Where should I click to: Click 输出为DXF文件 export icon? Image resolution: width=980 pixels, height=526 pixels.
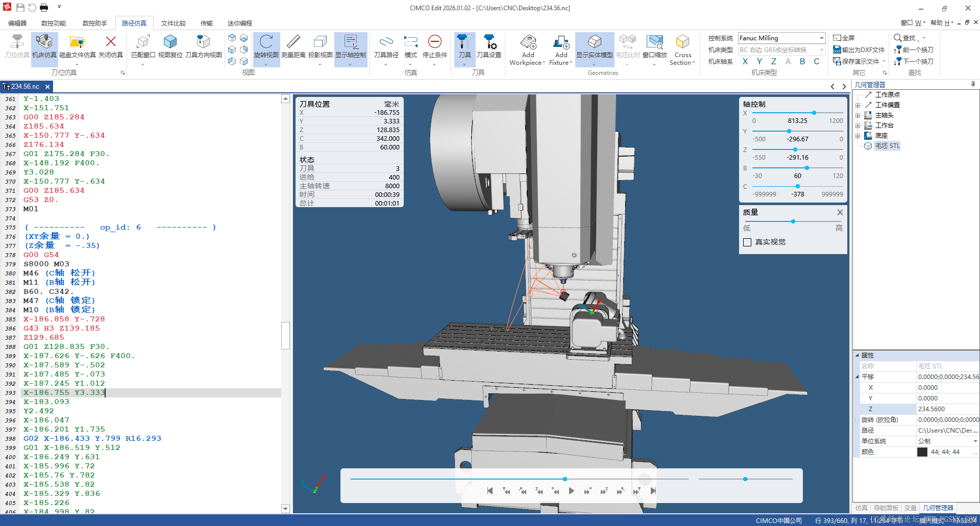837,49
